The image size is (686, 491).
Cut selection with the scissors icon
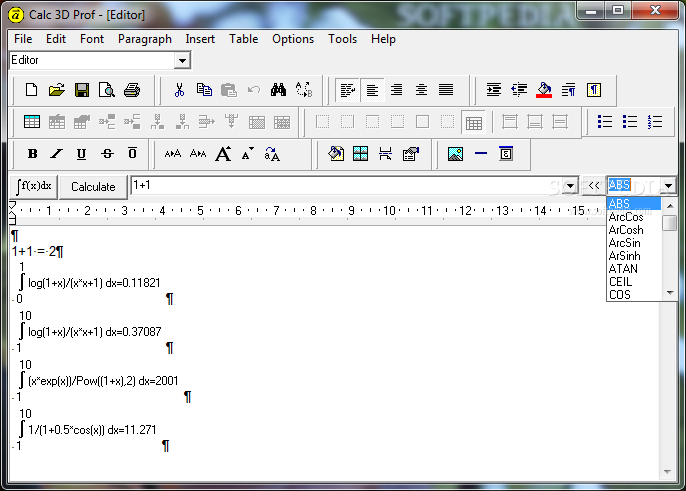tap(179, 90)
